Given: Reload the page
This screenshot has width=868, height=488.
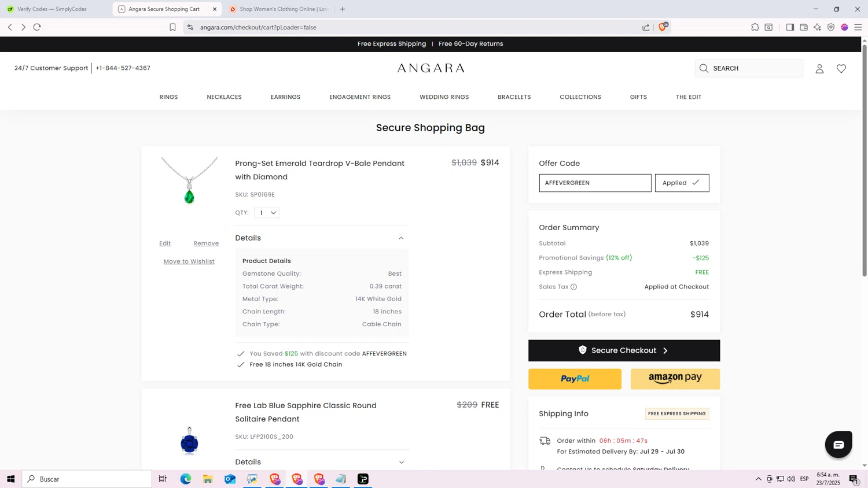Looking at the screenshot, I should (37, 27).
